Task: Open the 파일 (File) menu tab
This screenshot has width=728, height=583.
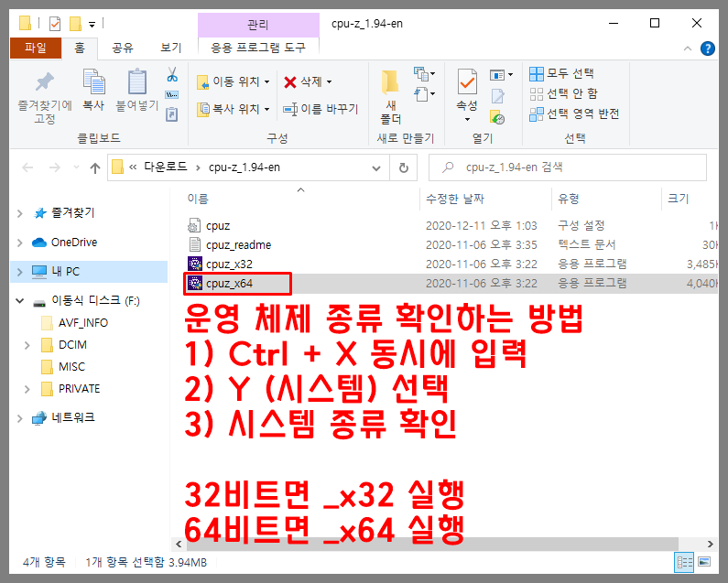Action: coord(36,48)
